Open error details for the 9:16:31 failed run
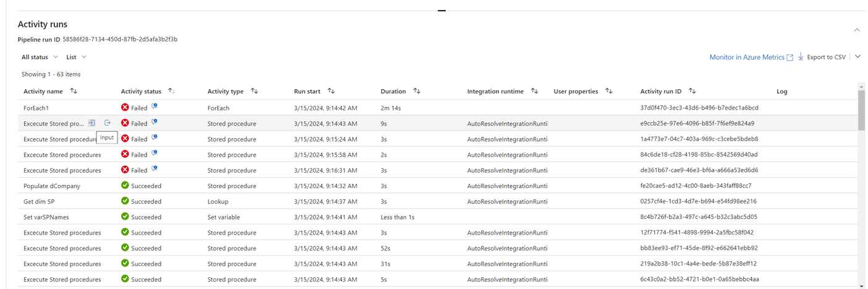The image size is (868, 289). pyautogui.click(x=155, y=170)
